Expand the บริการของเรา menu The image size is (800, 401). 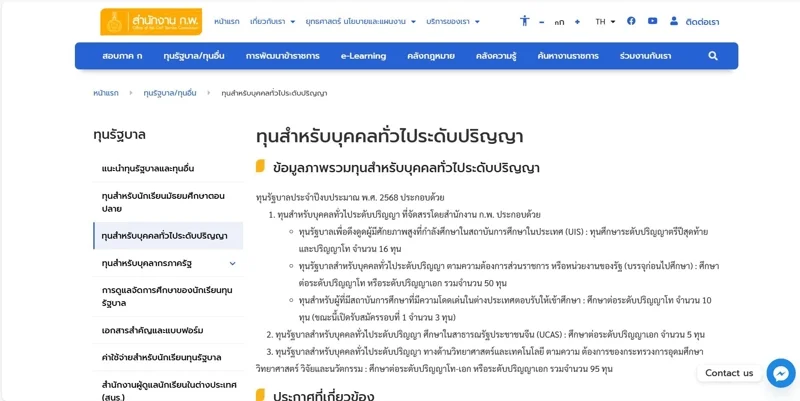(453, 21)
